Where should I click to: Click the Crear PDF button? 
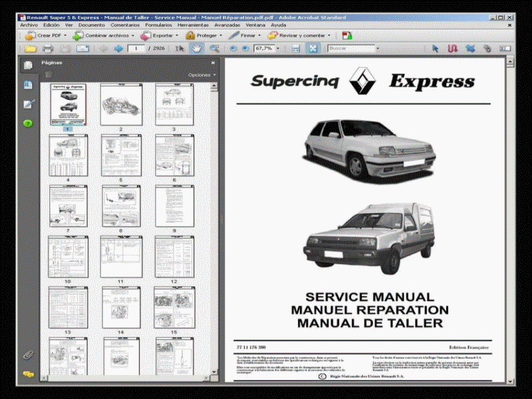(45, 35)
